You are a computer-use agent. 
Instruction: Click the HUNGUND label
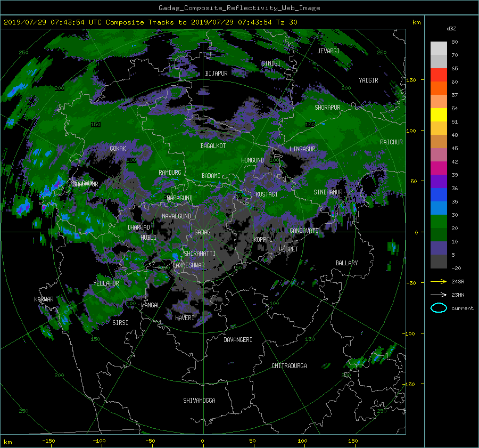[252, 160]
